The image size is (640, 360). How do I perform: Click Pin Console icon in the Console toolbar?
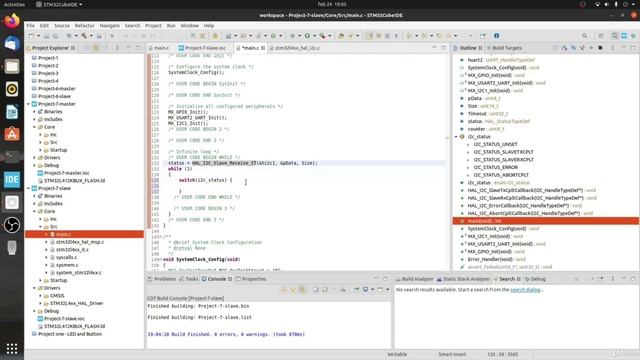pos(356,289)
